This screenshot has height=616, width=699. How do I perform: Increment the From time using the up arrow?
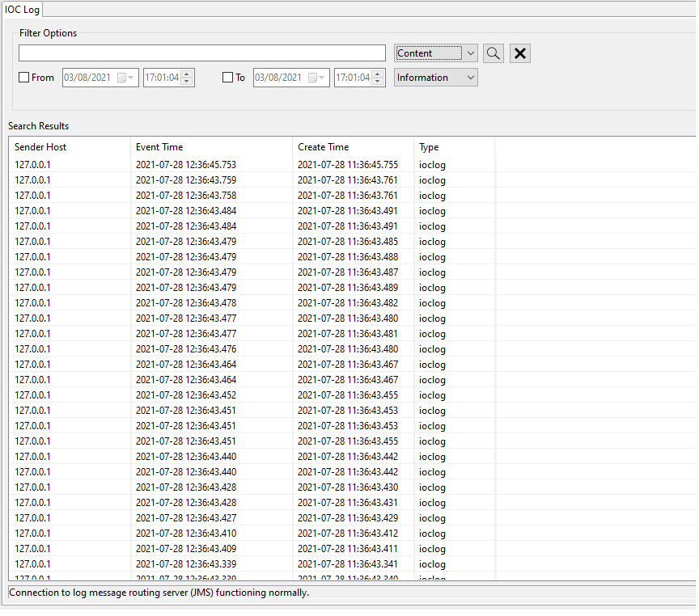click(x=186, y=74)
